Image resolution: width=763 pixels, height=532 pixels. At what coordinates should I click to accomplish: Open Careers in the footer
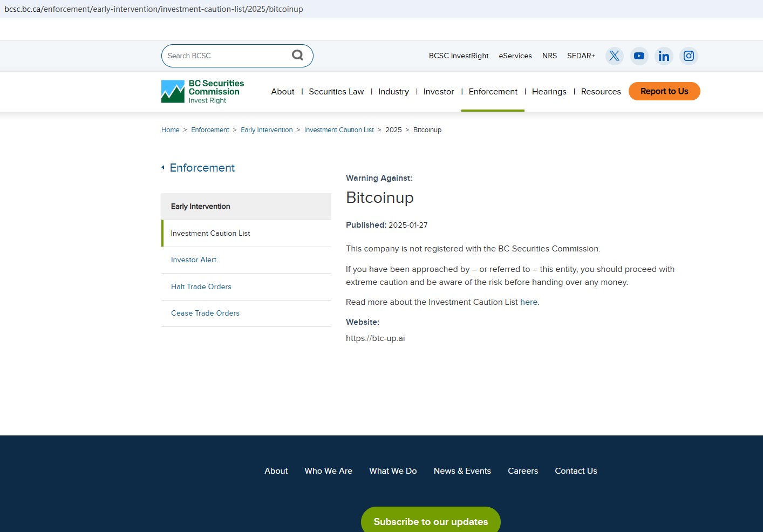(x=523, y=471)
